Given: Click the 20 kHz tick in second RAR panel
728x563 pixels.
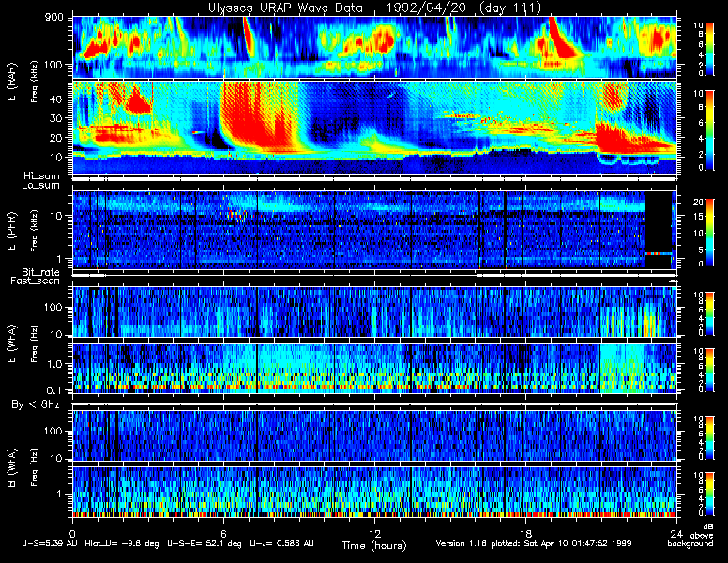Looking at the screenshot, I should tap(56, 138).
